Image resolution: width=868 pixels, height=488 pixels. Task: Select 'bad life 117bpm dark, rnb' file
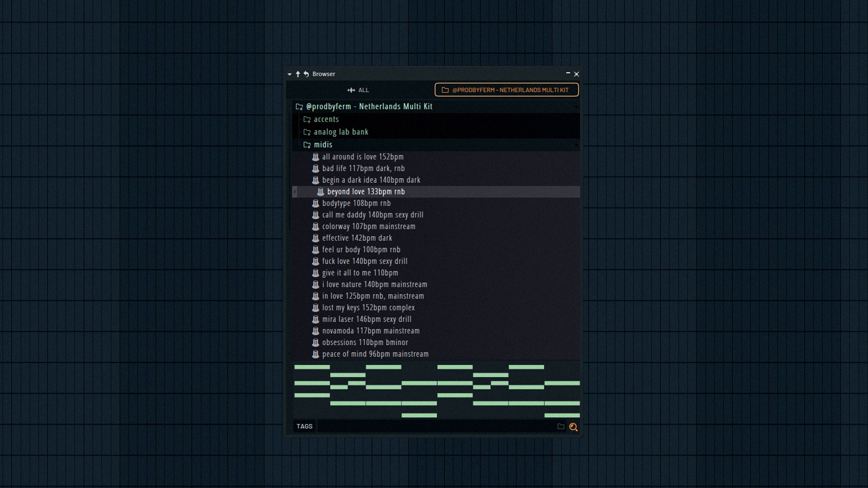pos(436,169)
